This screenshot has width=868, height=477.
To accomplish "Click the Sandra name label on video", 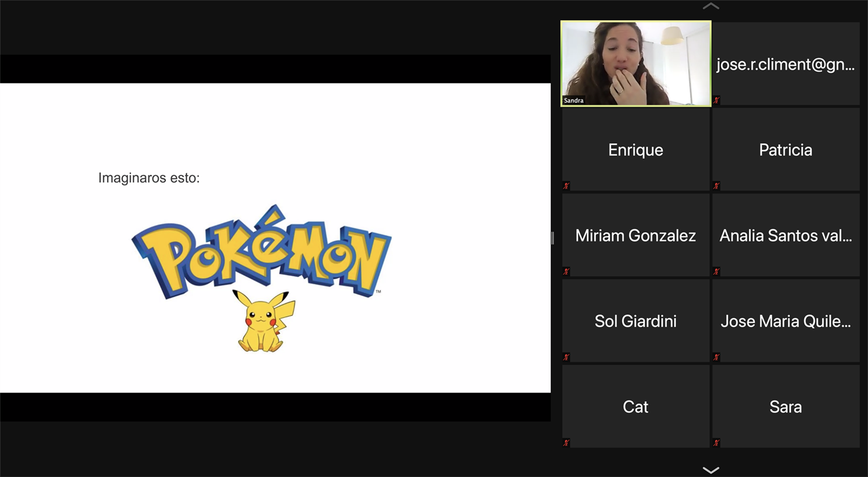I will click(573, 100).
